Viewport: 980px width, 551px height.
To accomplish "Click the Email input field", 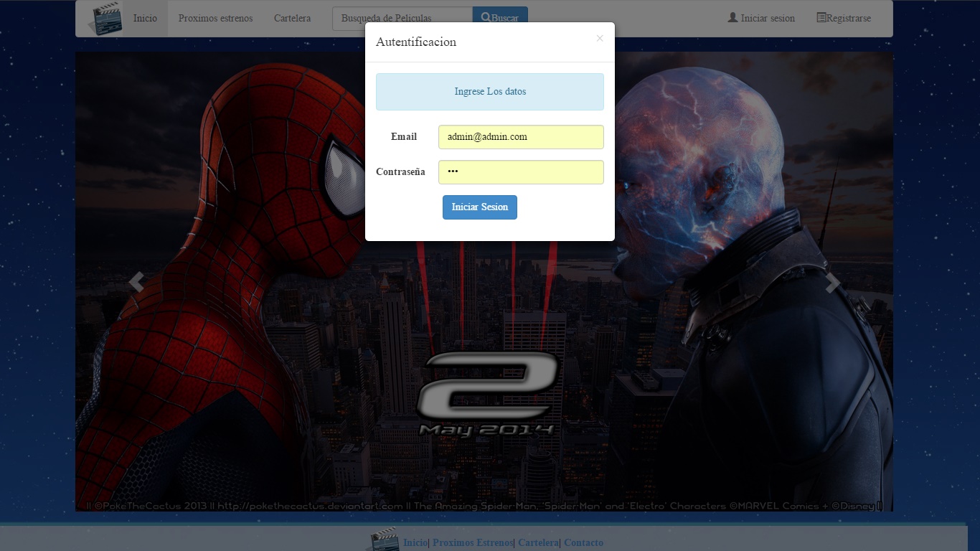I will (521, 137).
